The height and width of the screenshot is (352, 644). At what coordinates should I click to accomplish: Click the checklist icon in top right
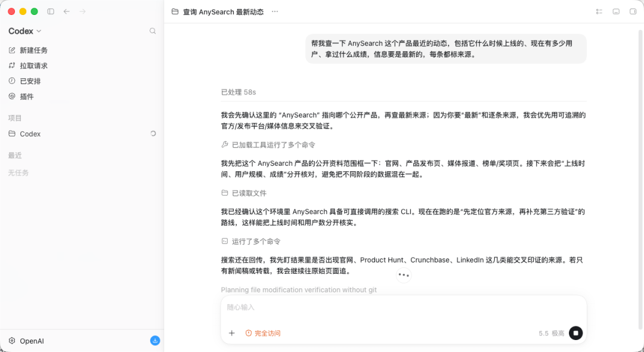point(599,11)
